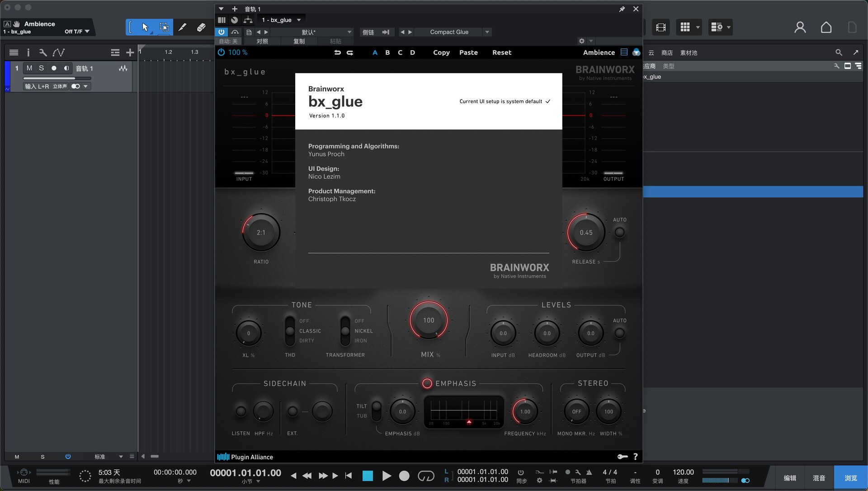Expand the grid view options dropdown

pos(698,27)
